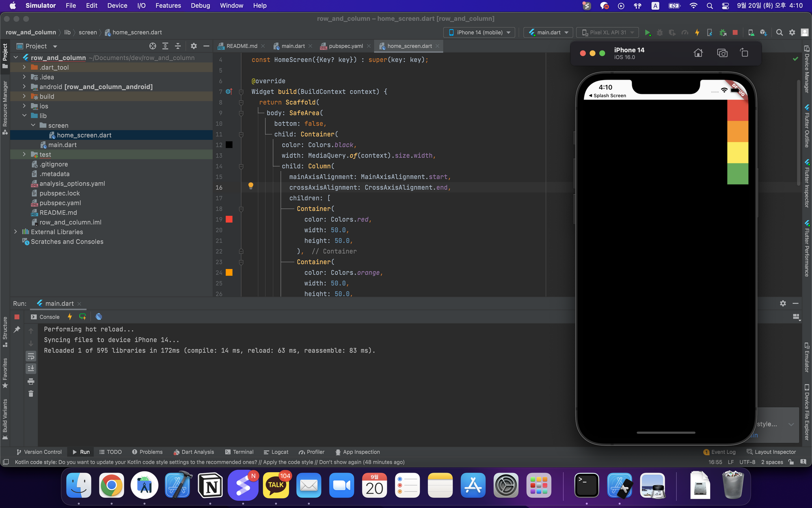812x508 pixels.
Task: Switch to the pubspec.yaml editor tab
Action: pyautogui.click(x=346, y=46)
